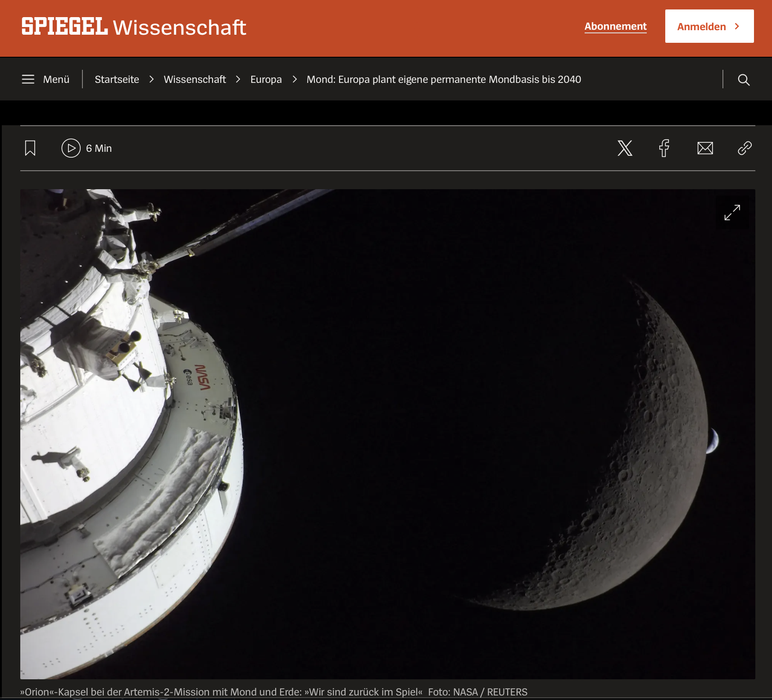Open the Abonnement link

point(615,27)
